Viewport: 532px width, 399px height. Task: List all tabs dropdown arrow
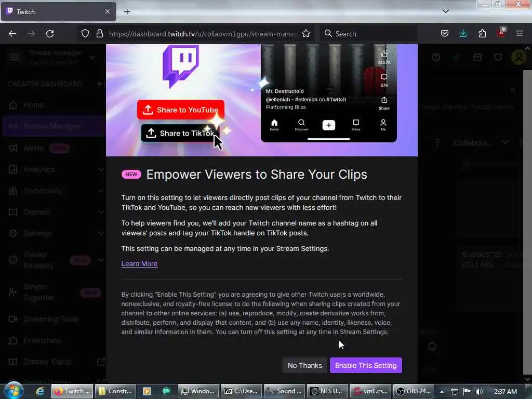point(446,11)
